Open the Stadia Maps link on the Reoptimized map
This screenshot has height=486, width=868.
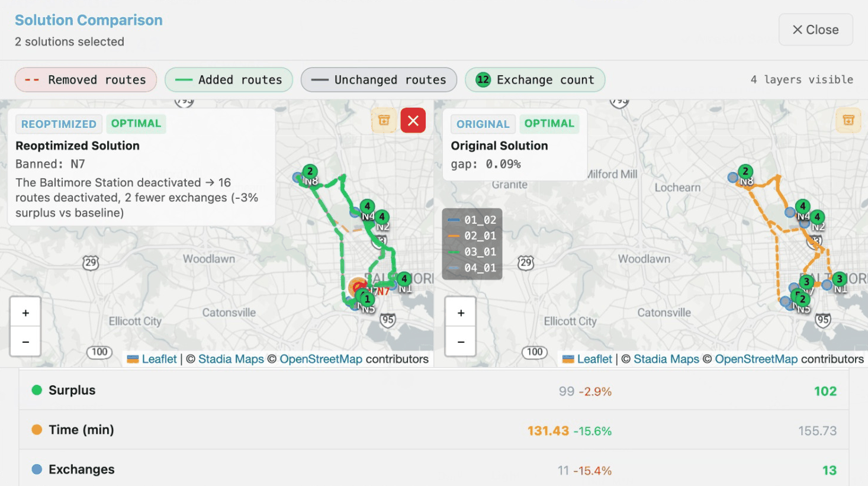(x=231, y=359)
